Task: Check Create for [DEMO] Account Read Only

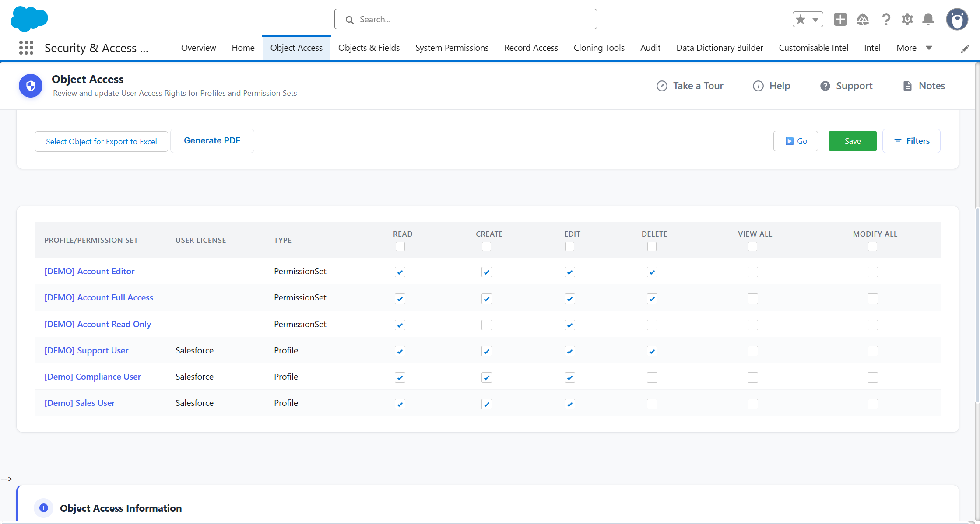Action: [x=487, y=325]
